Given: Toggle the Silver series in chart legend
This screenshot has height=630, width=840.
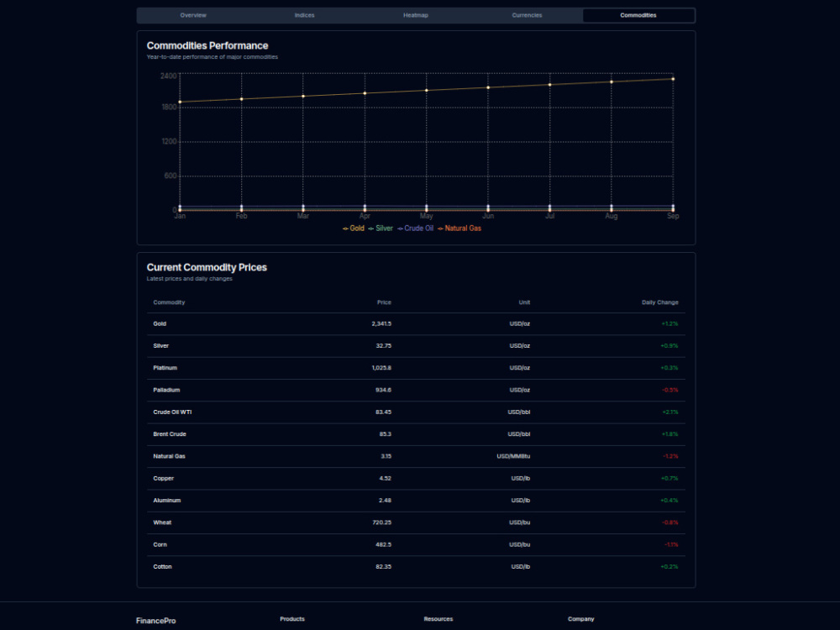Looking at the screenshot, I should [381, 228].
